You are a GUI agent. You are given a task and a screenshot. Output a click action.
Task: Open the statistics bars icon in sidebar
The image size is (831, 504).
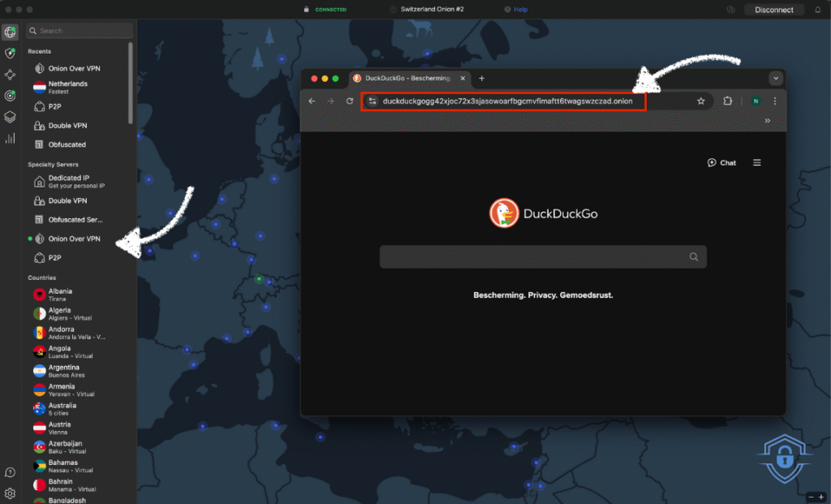[x=10, y=138]
